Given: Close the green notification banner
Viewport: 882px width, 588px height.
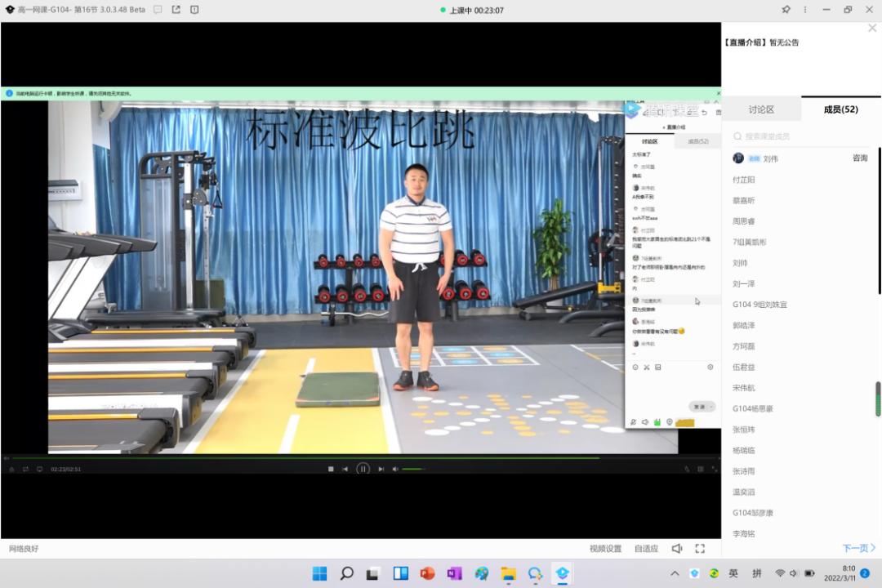Looking at the screenshot, I should point(719,93).
